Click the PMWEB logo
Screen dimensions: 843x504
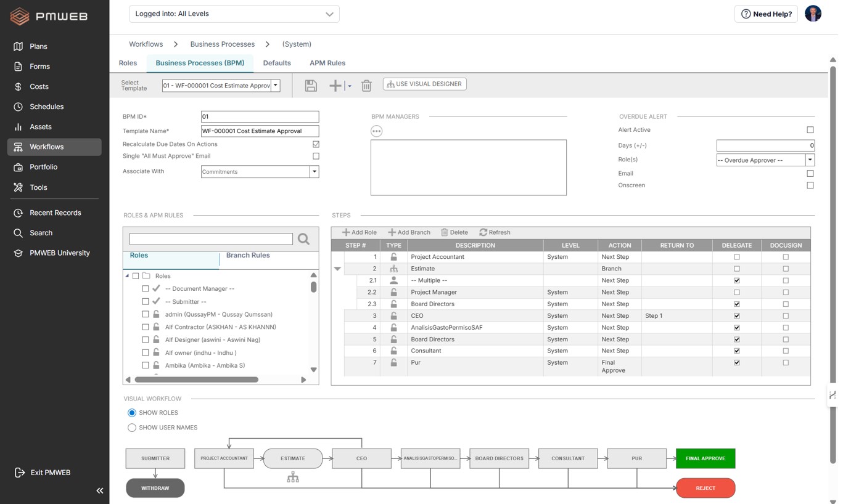[49, 17]
